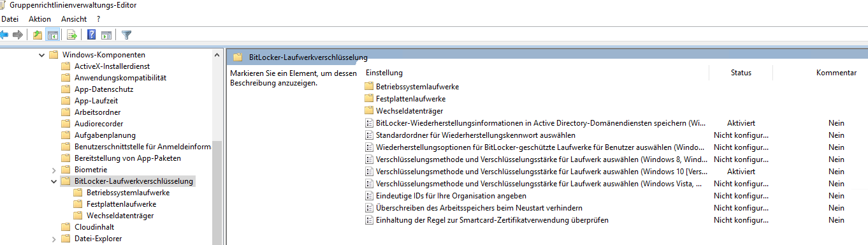Select Biometrie in the tree
868x245 pixels.
(x=90, y=170)
